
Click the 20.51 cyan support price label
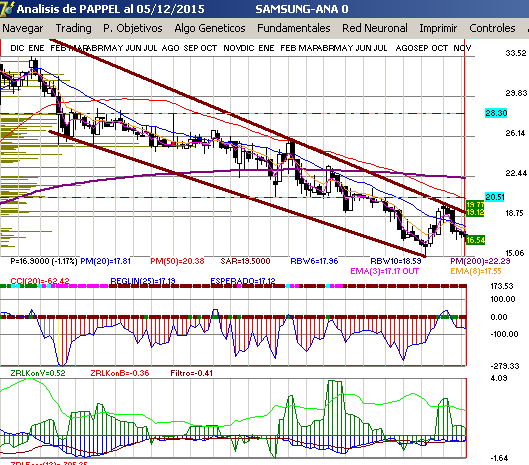(x=495, y=197)
